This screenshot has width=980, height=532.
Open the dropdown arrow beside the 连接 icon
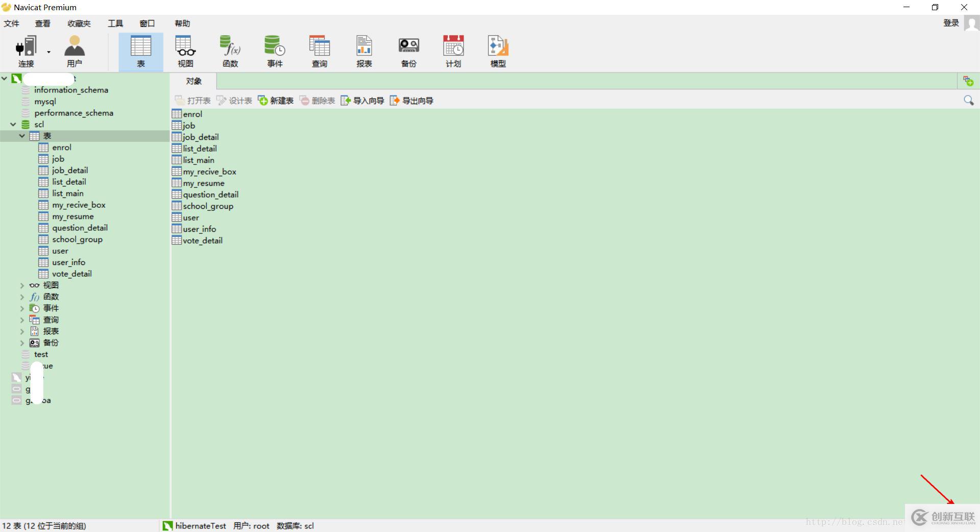click(x=49, y=52)
